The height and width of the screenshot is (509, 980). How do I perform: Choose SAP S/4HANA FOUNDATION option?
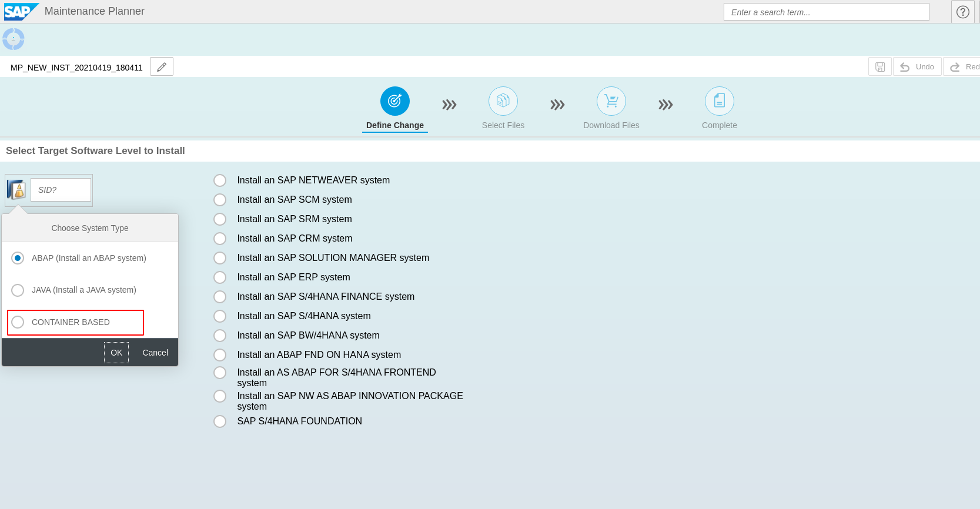pyautogui.click(x=220, y=421)
